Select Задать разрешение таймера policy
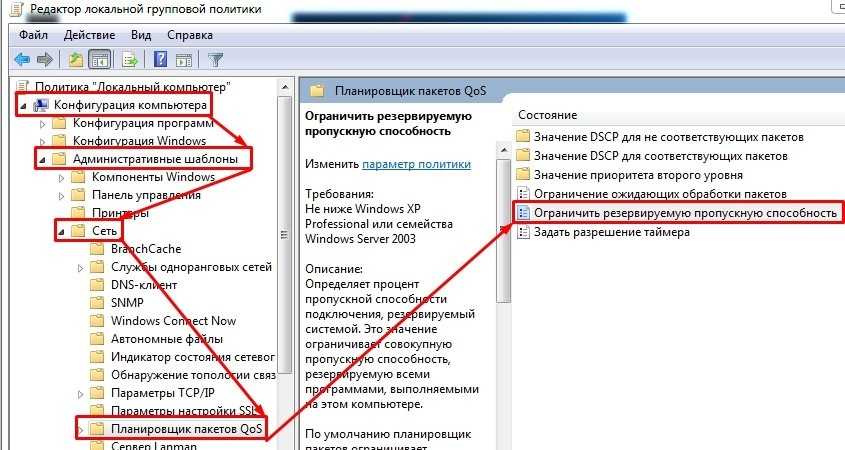Viewport: 845px width, 450px height. click(611, 232)
